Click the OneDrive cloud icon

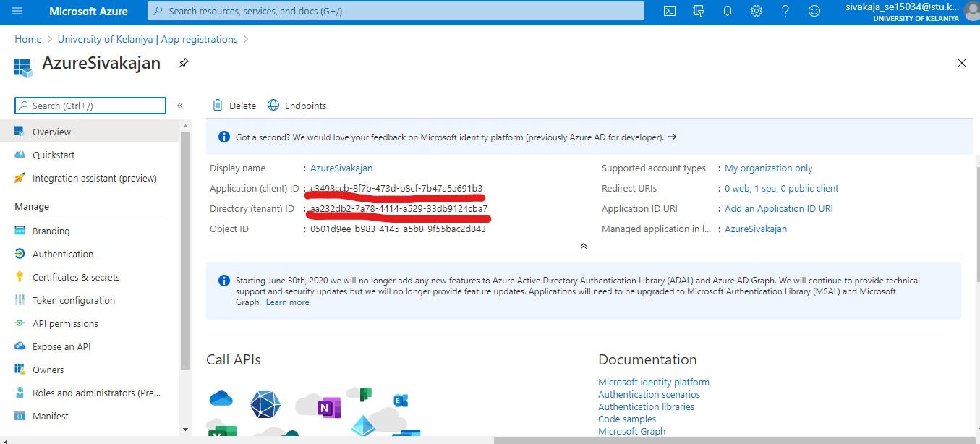point(221,398)
